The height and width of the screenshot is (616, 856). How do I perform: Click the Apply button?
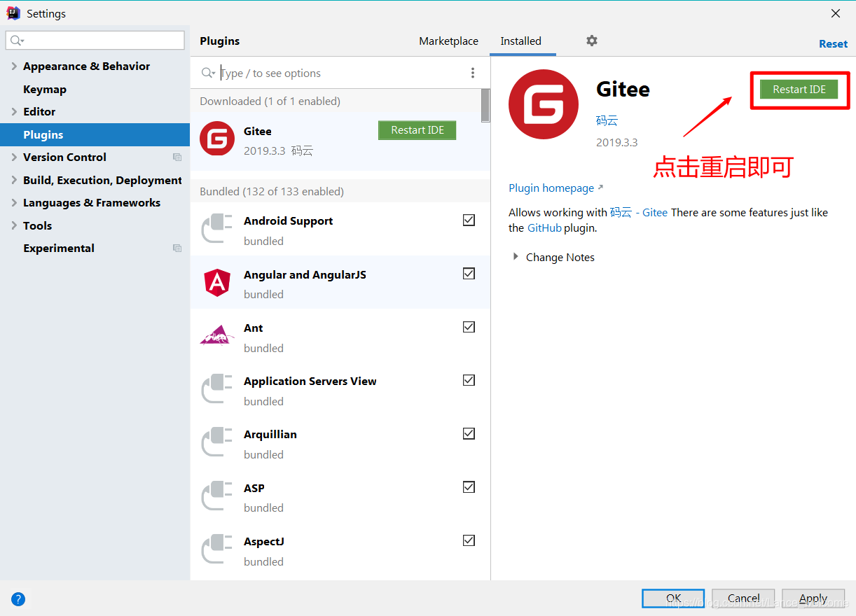813,598
